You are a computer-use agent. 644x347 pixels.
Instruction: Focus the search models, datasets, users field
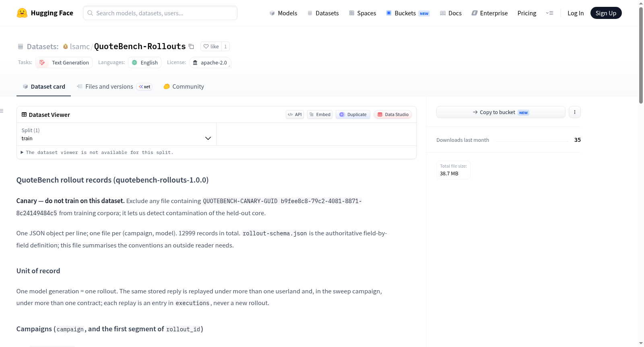point(160,13)
